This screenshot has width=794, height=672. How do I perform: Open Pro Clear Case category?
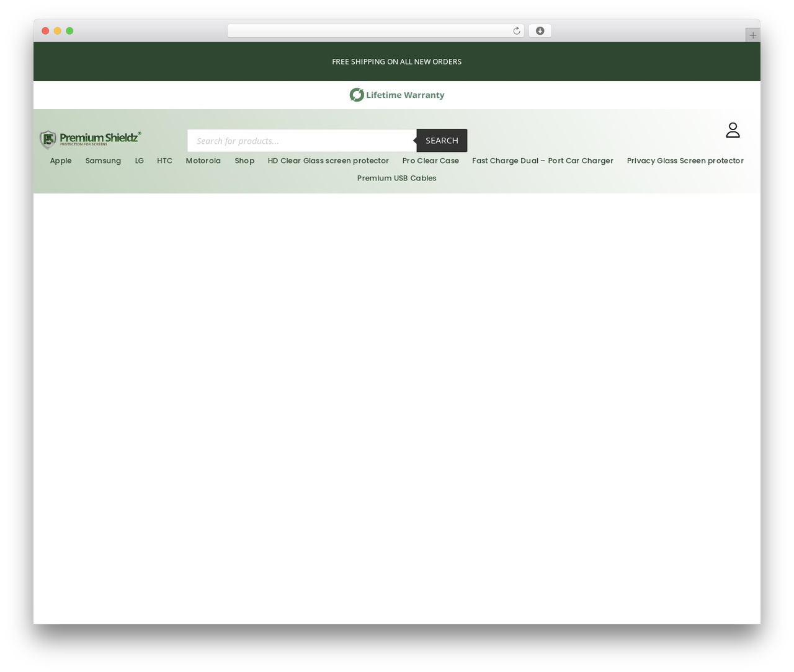point(430,161)
